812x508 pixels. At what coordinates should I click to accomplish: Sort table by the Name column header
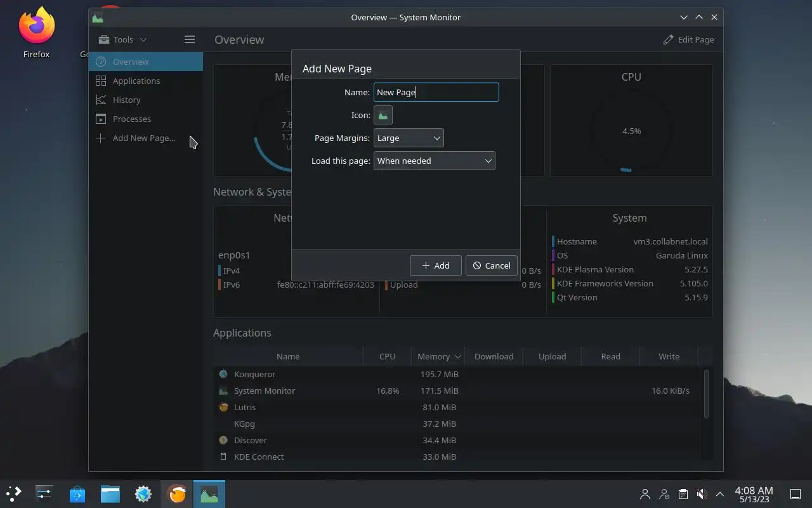288,356
